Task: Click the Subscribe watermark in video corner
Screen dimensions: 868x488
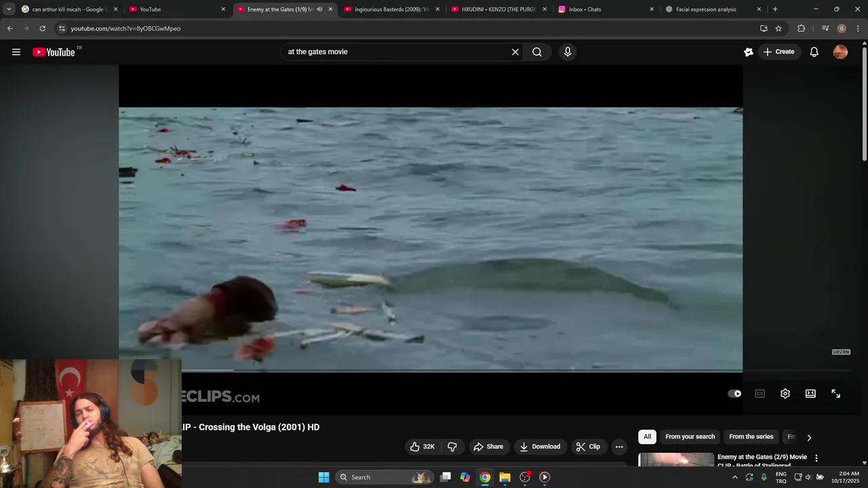Action: click(841, 352)
